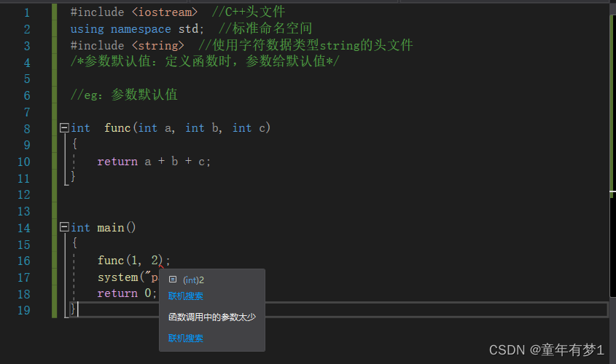Screen dimensions: 616x364
Task: Click the (int)2 text in tooltip
Action: click(193, 280)
